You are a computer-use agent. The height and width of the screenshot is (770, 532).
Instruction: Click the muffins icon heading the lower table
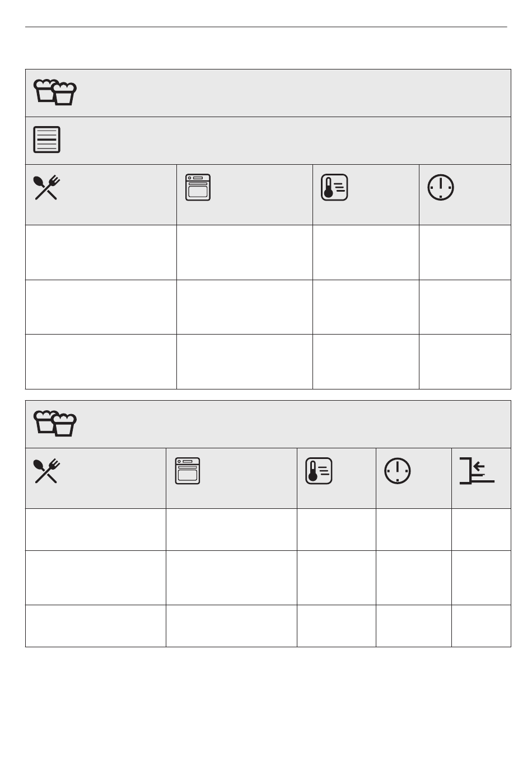coord(55,424)
